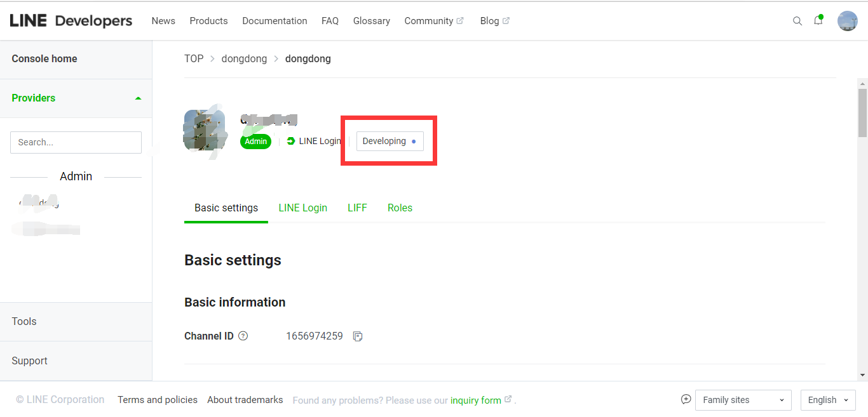Viewport: 868px width, 417px height.
Task: Open the English language dropdown
Action: (x=828, y=400)
